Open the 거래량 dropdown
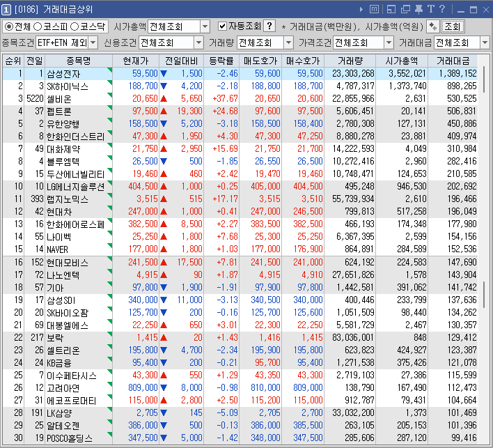The width and height of the screenshot is (493, 448). [289, 43]
